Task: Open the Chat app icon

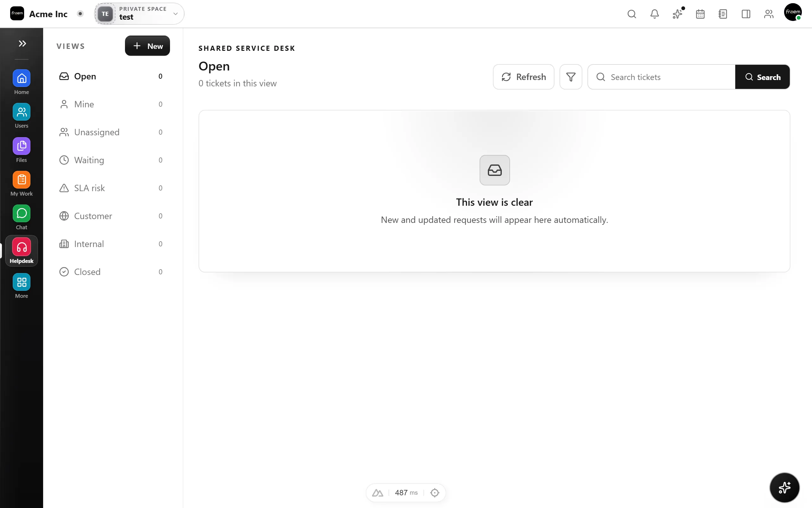Action: [22, 213]
